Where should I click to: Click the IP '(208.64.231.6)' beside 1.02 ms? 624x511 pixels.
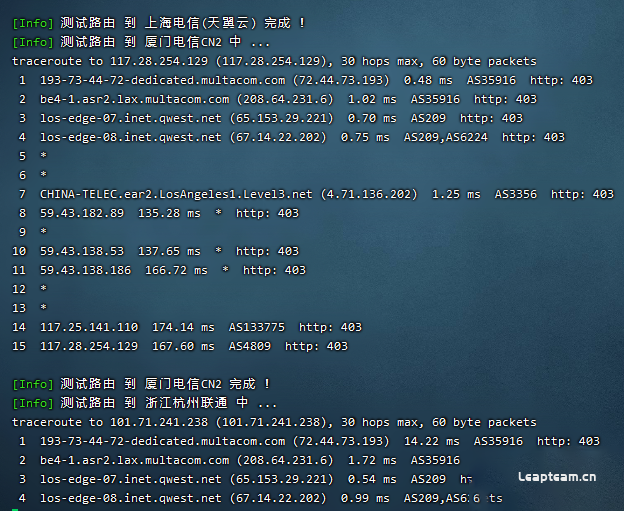[285, 99]
